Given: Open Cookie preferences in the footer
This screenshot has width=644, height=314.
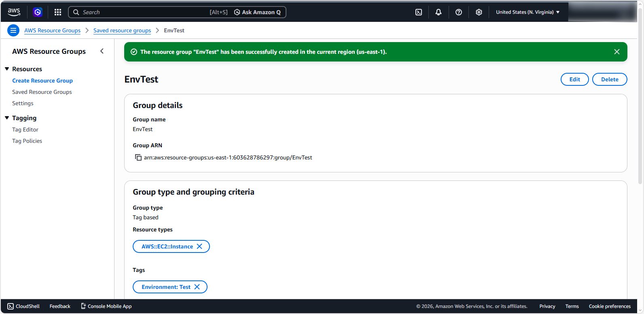Looking at the screenshot, I should [x=610, y=306].
